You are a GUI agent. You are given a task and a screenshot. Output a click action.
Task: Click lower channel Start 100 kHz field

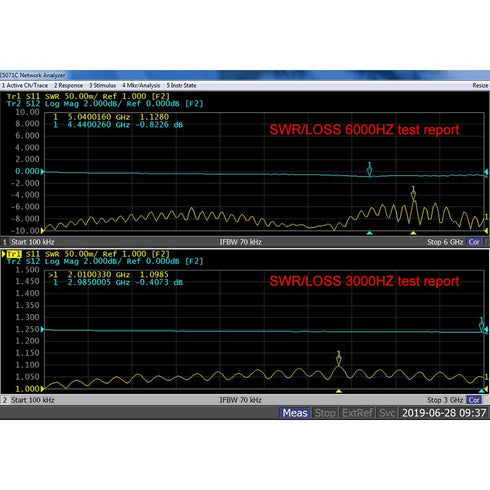(x=33, y=400)
